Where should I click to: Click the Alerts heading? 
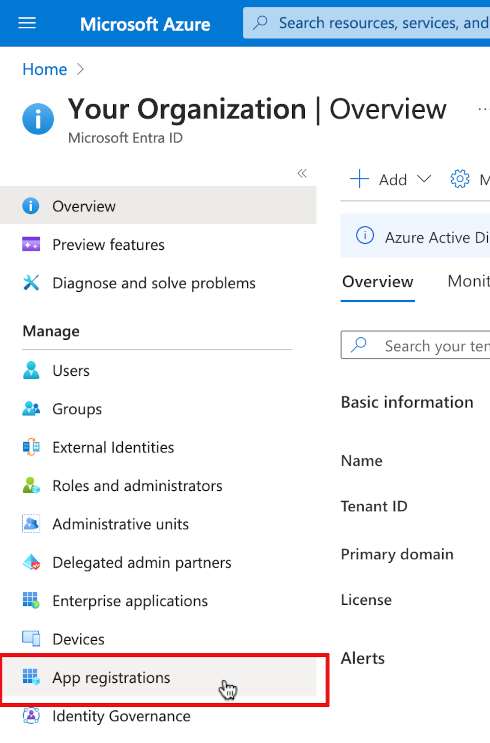point(363,659)
